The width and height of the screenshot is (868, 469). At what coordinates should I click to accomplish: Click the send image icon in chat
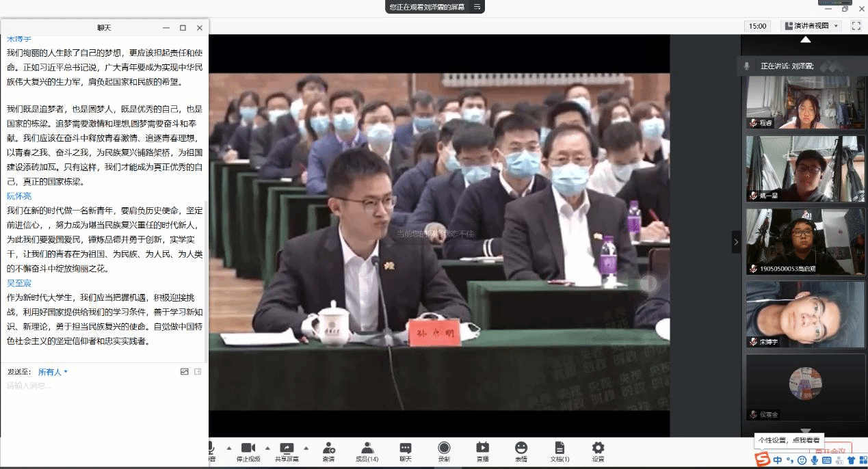tap(184, 372)
